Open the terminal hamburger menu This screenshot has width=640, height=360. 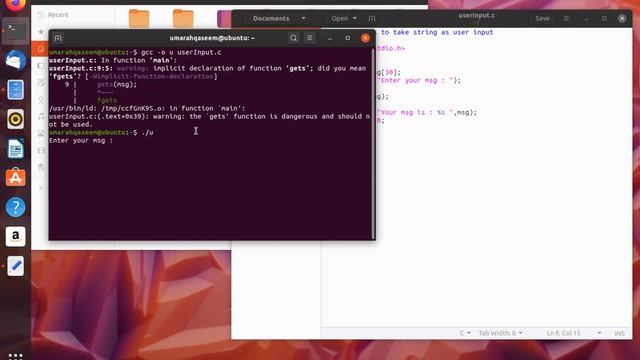click(309, 38)
